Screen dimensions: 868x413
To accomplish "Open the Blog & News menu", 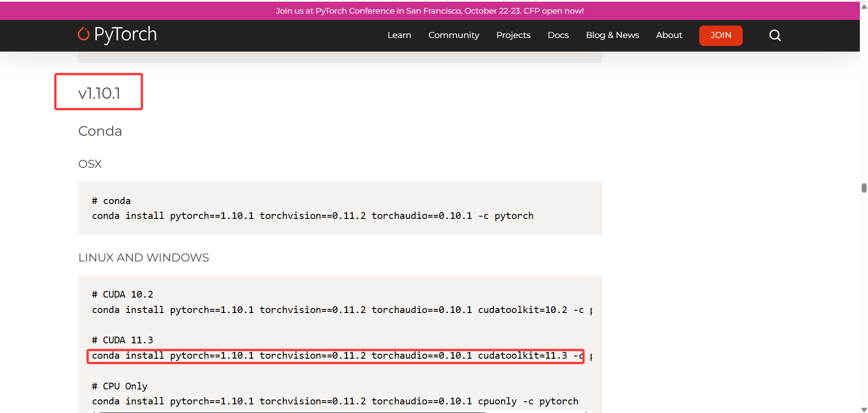I will [612, 35].
